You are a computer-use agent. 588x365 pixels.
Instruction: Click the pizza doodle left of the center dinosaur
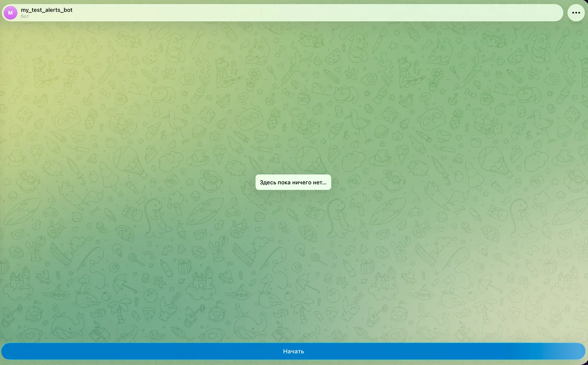(x=306, y=232)
